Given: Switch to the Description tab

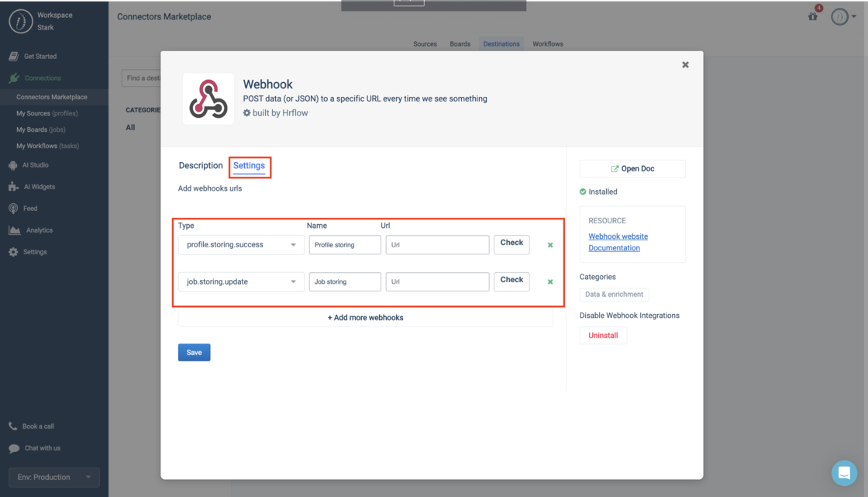Looking at the screenshot, I should 201,166.
